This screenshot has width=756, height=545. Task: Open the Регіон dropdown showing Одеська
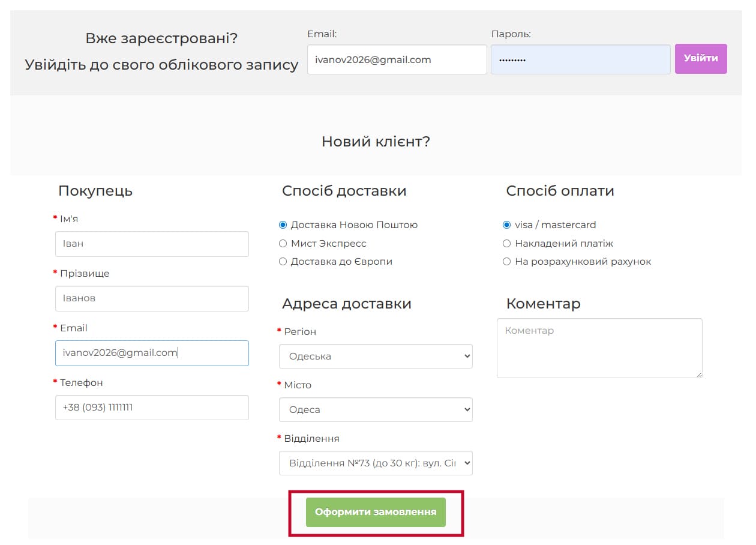376,356
